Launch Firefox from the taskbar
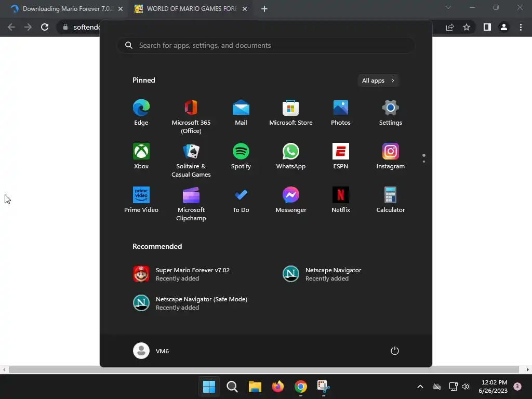Viewport: 532px width, 399px height. 278,387
